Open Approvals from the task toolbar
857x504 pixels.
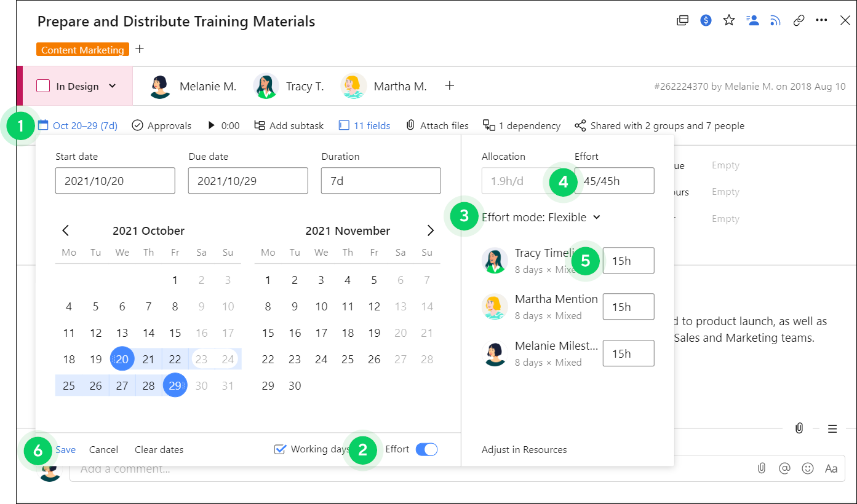(x=162, y=125)
